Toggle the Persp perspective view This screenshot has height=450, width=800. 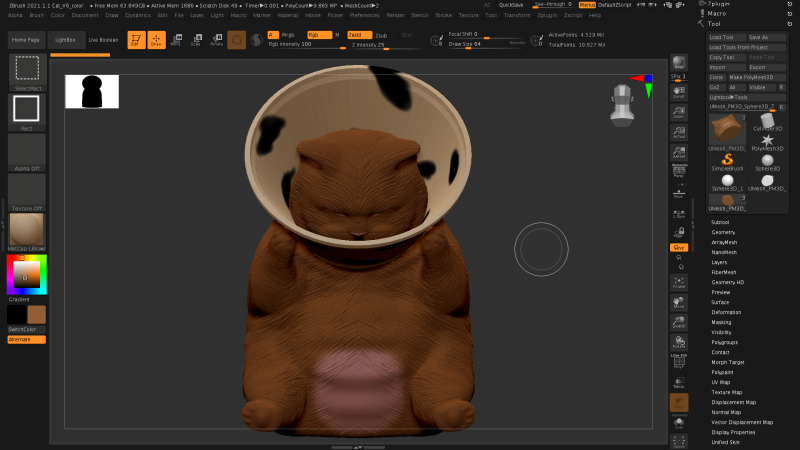[679, 171]
